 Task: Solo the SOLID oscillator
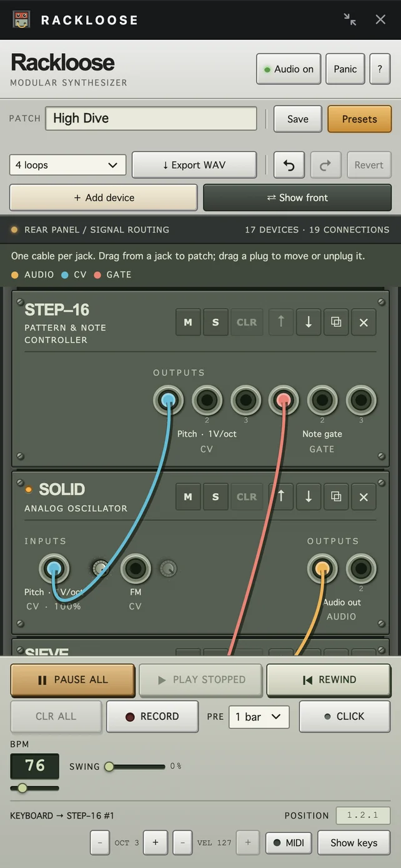[215, 497]
